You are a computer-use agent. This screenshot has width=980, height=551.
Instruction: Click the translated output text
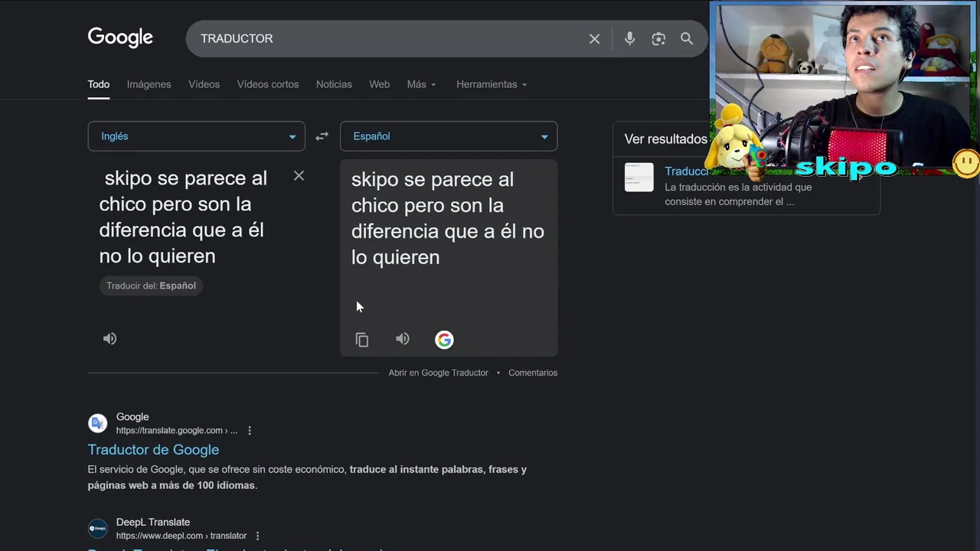click(x=448, y=218)
